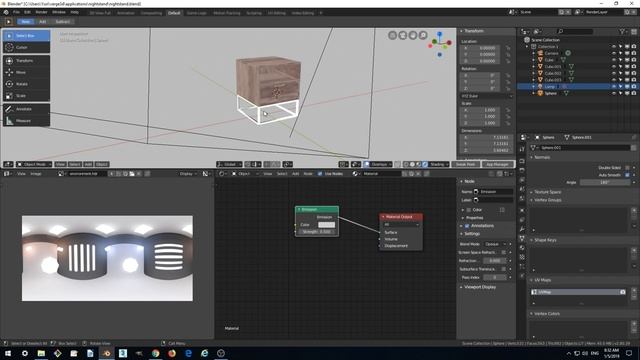Open the Blend Mode Opaque dropdown
Screen dimensions: 640x360
(x=495, y=244)
